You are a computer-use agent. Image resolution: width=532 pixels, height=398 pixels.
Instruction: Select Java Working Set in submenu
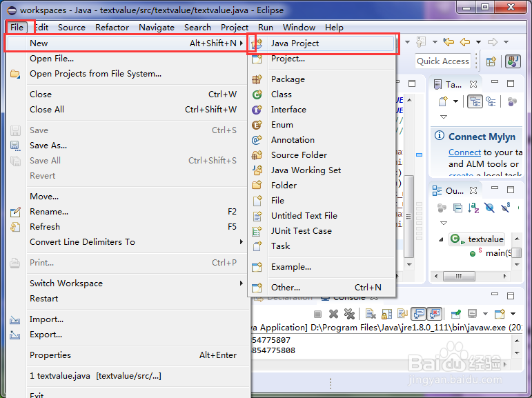322,170
